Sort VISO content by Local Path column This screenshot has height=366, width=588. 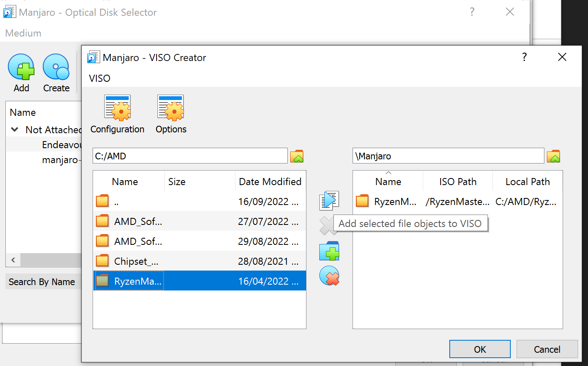pyautogui.click(x=527, y=181)
